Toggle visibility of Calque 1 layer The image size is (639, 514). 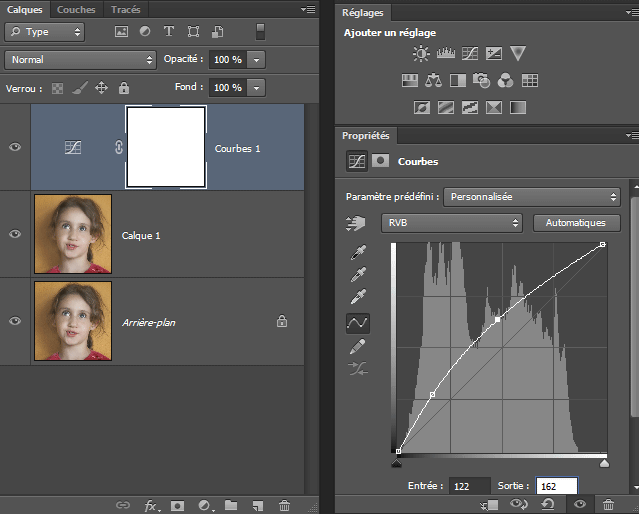click(x=15, y=234)
